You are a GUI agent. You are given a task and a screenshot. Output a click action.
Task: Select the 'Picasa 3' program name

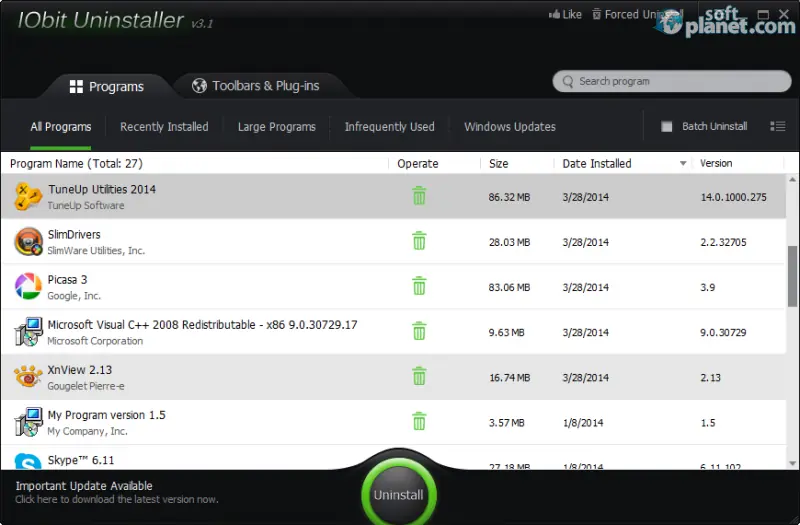coord(67,280)
